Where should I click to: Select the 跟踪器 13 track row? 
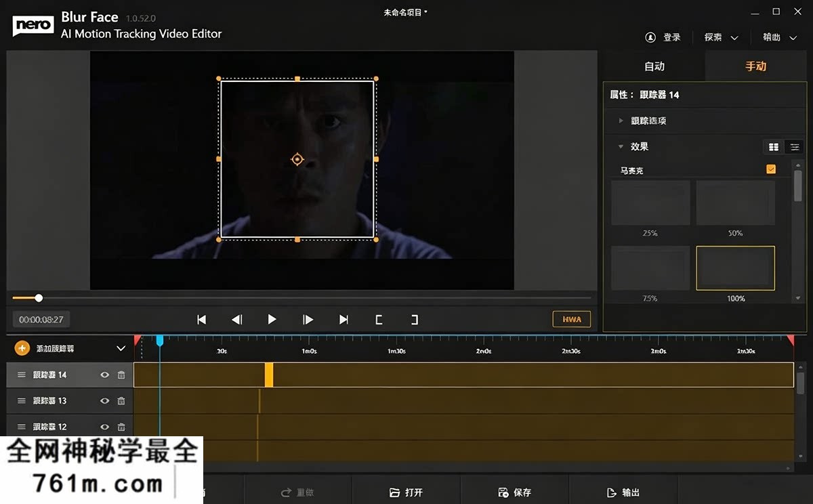[70, 401]
